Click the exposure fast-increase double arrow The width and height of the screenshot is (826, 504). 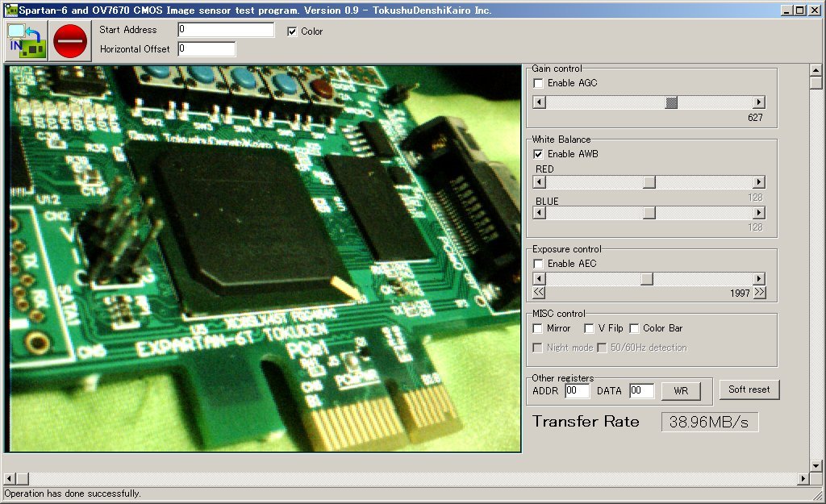point(759,293)
